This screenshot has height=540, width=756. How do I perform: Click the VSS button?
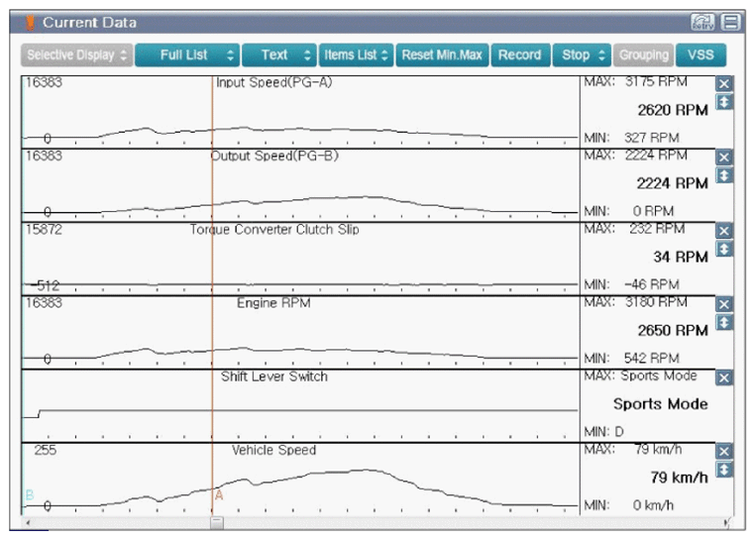pos(702,54)
